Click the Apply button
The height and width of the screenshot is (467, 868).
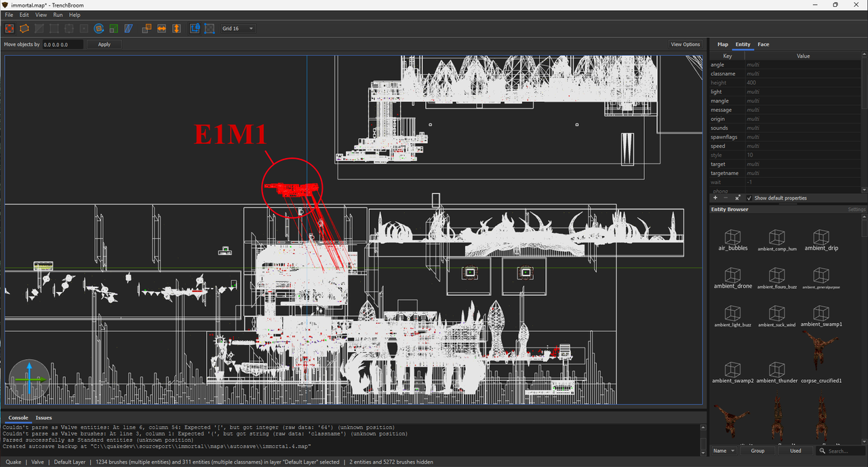pyautogui.click(x=104, y=44)
